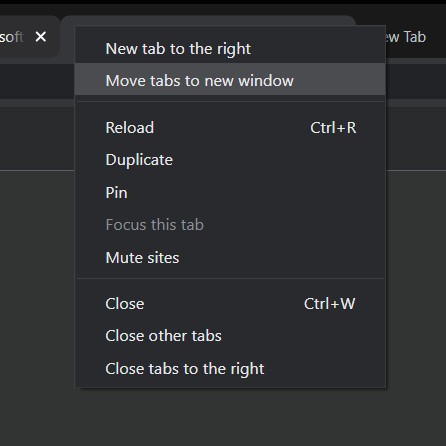Click the Ctrl+R shortcut hint
Image resolution: width=446 pixels, height=446 pixels.
tap(333, 128)
